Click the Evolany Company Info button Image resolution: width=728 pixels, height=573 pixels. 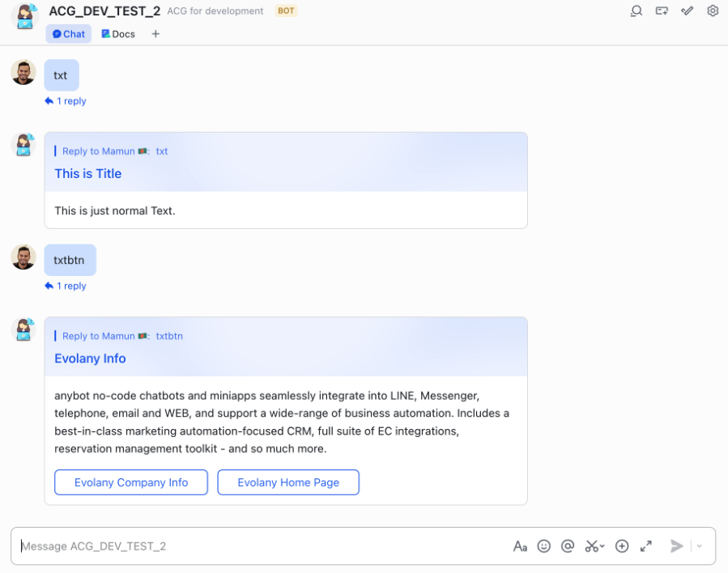pyautogui.click(x=131, y=482)
